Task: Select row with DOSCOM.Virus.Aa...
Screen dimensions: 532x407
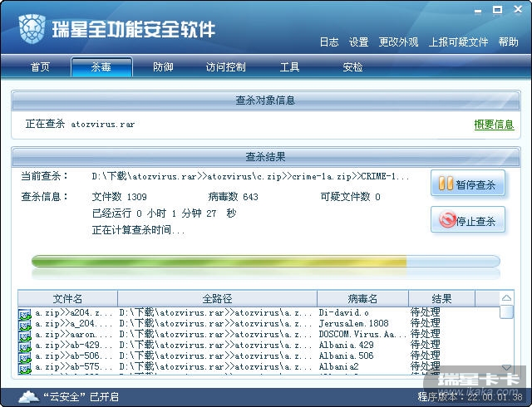Action: 259,334
